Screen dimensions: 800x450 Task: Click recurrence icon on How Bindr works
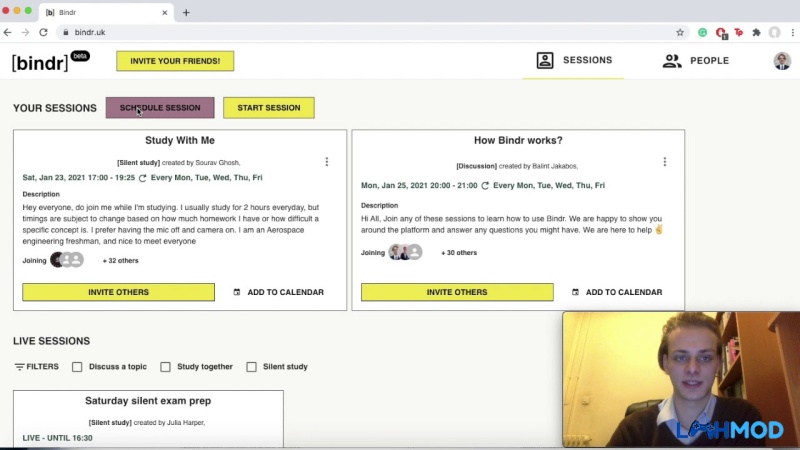tap(485, 185)
